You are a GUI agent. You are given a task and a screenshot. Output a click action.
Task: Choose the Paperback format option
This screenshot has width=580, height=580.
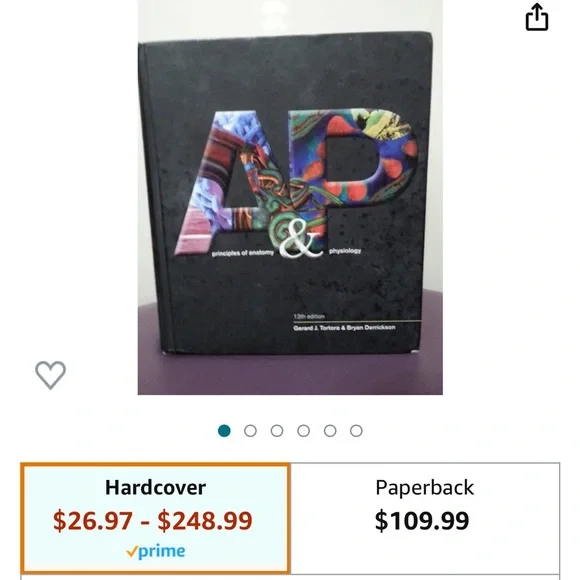pyautogui.click(x=425, y=518)
